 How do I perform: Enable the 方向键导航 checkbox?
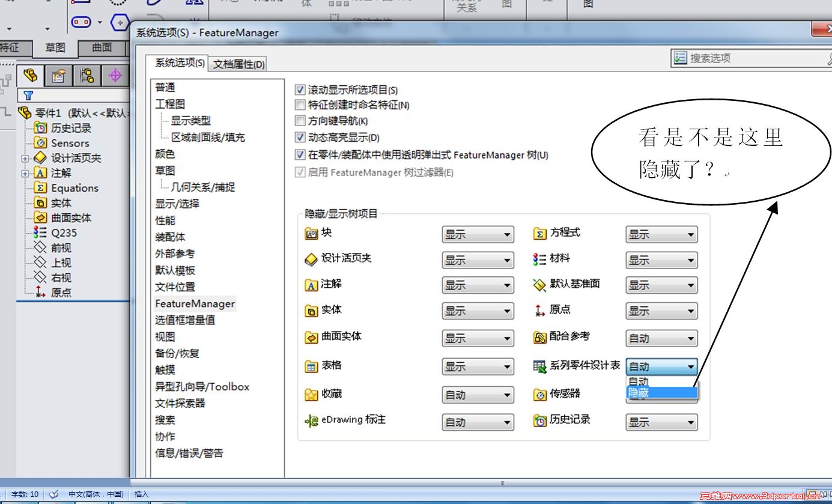click(300, 121)
